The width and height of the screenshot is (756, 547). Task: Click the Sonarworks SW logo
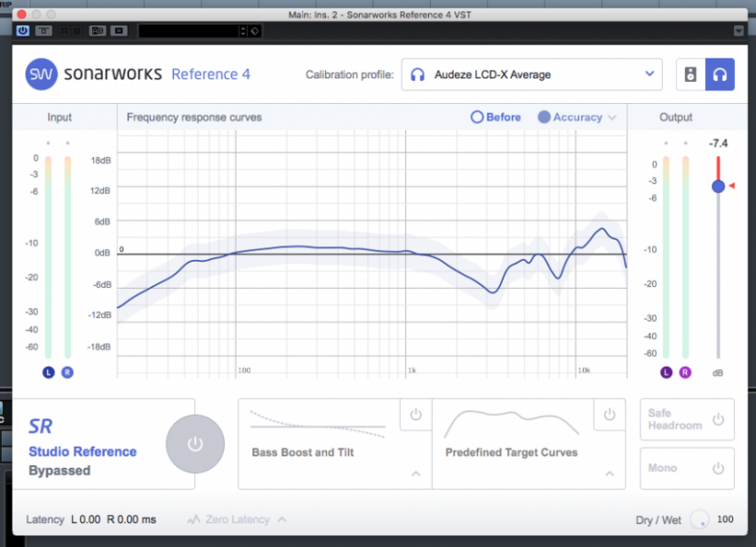tap(42, 75)
